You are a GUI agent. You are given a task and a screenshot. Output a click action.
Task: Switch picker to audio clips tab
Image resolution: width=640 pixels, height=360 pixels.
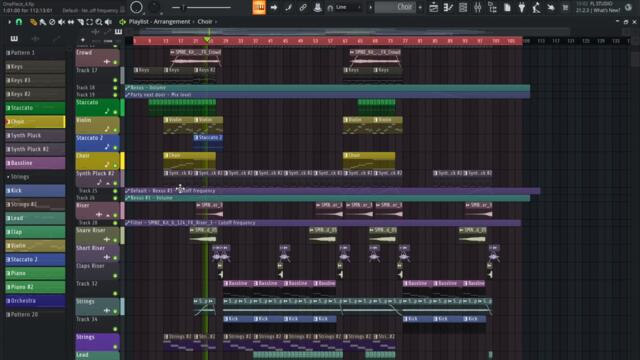tap(35, 39)
